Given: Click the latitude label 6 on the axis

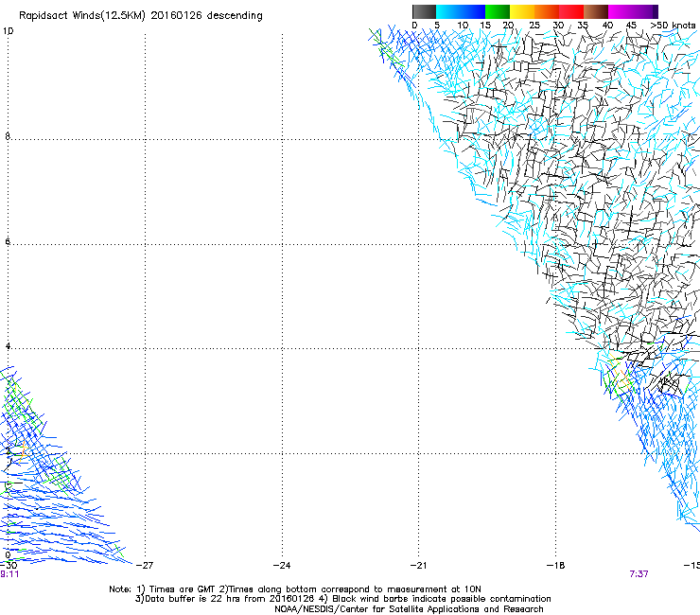Looking at the screenshot, I should click(8, 241).
